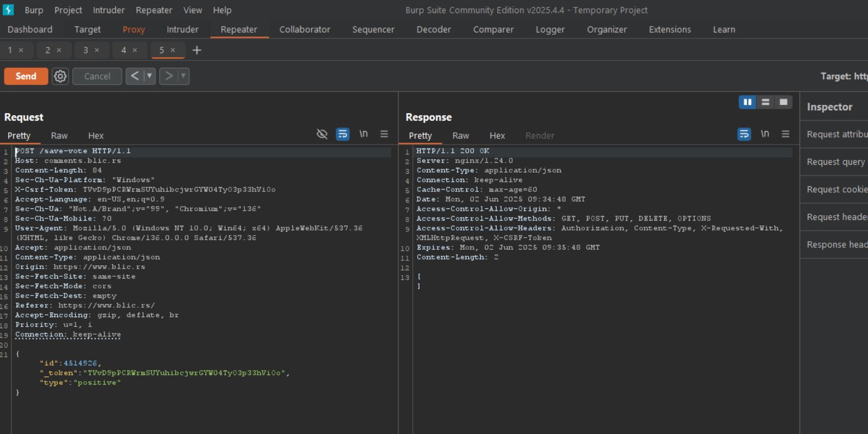Select Render view in Response panel

click(540, 136)
